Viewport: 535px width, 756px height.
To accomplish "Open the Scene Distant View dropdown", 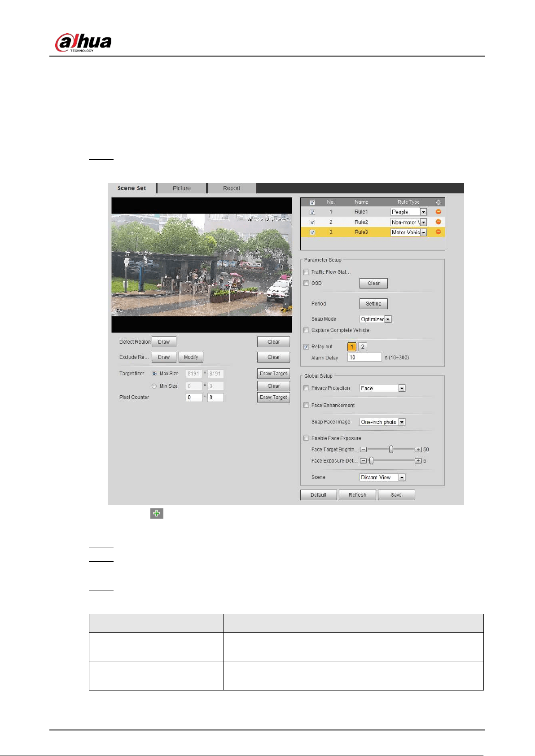I will (382, 477).
